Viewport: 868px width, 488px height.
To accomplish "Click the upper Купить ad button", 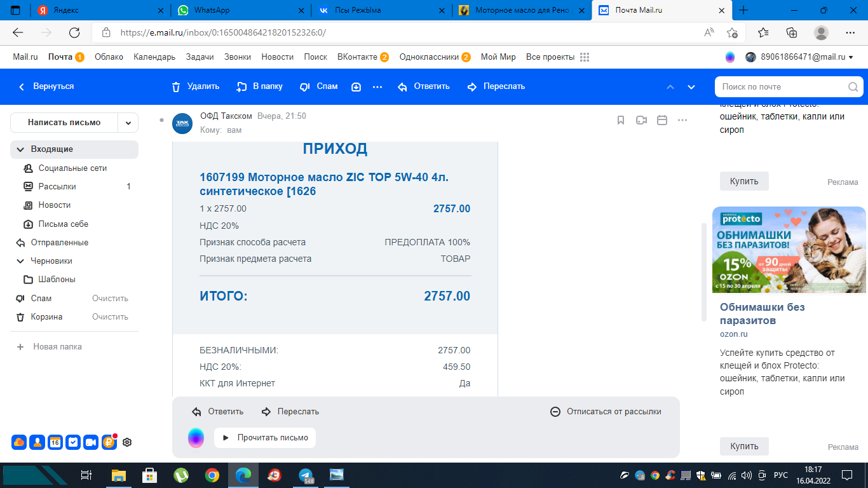I will tap(744, 181).
